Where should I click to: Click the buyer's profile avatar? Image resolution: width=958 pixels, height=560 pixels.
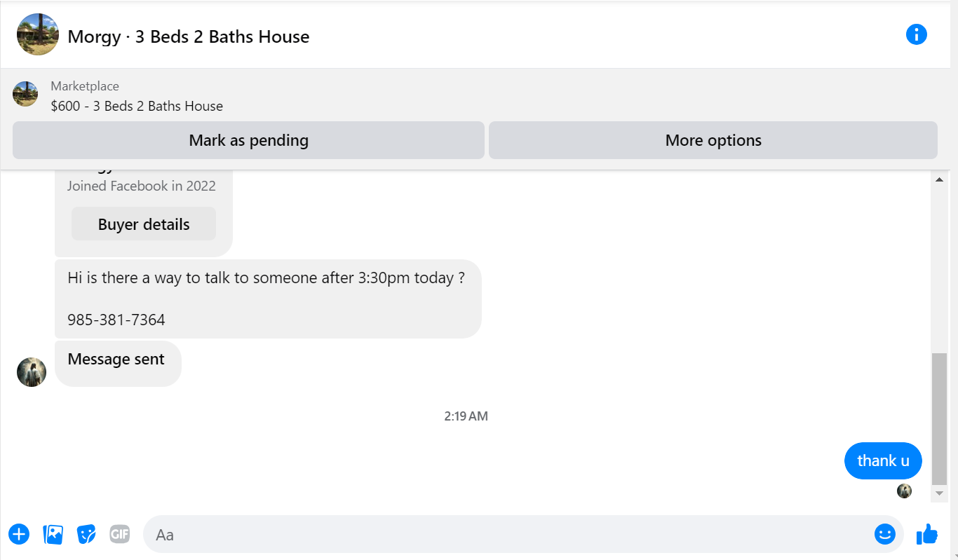click(x=32, y=372)
